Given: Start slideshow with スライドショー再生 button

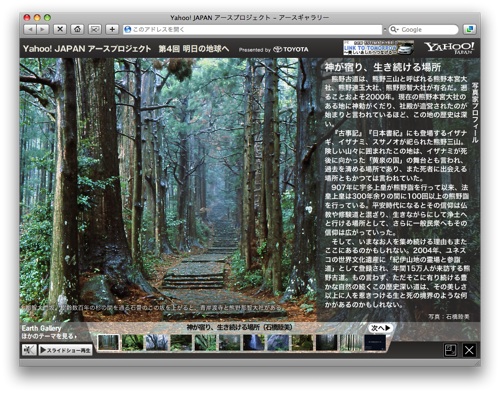Looking at the screenshot, I should coord(65,350).
